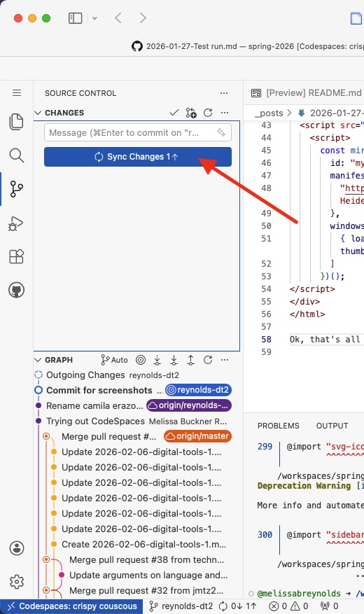Click the commit checkmark in Changes header
This screenshot has width=364, height=614.
click(174, 113)
